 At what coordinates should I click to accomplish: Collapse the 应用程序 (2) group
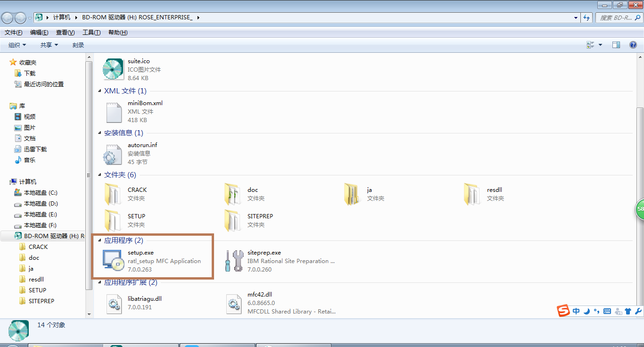pos(99,240)
